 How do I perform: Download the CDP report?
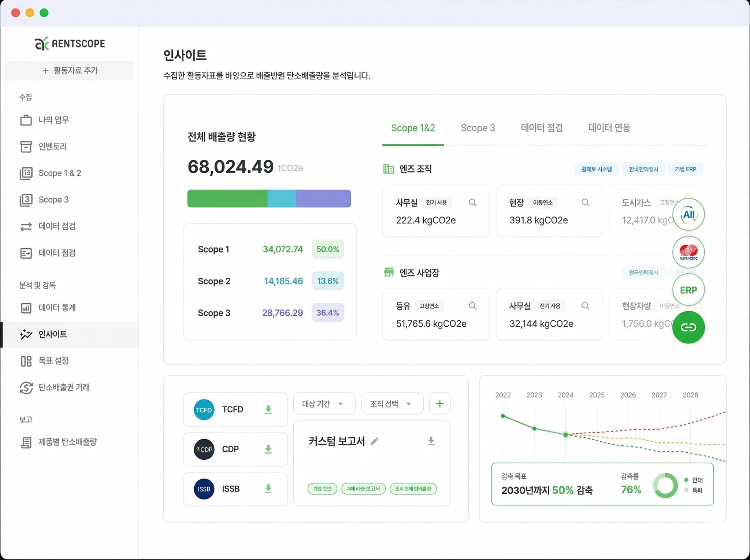[268, 449]
